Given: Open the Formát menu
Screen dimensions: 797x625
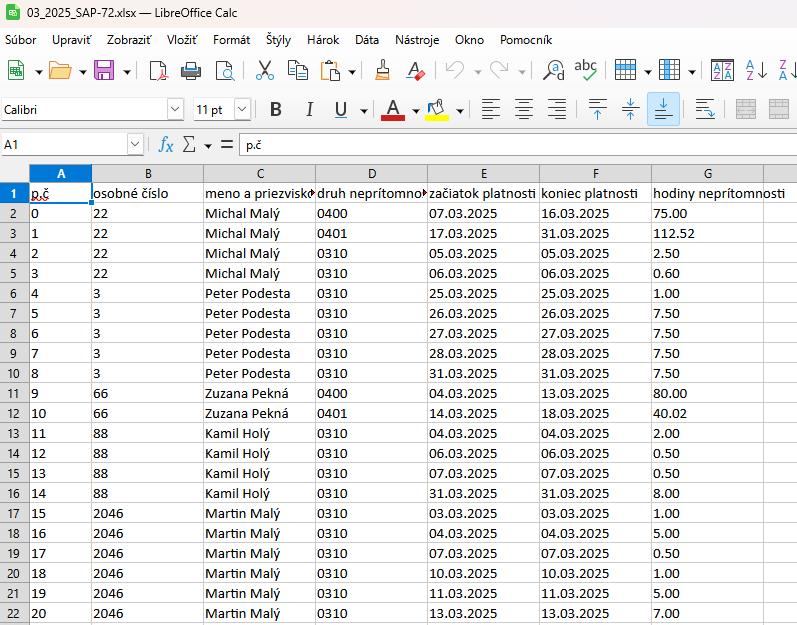Looking at the screenshot, I should point(231,40).
